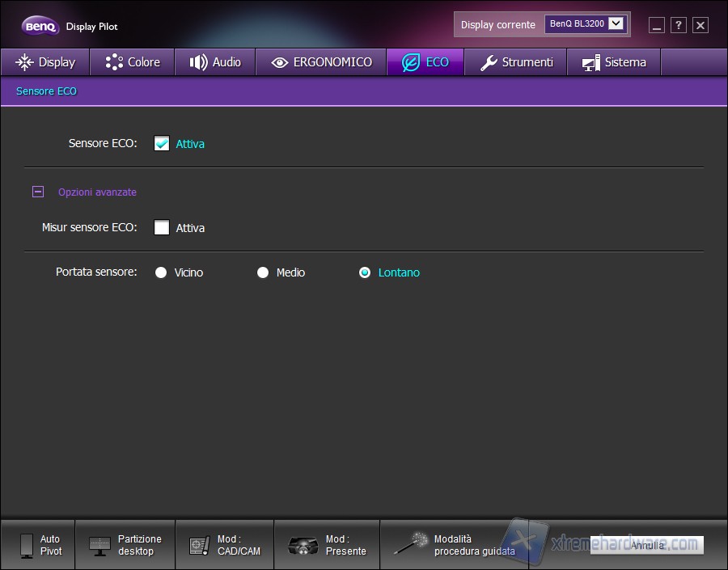Activate Mod: CAD/CAM picture mode
728x570 pixels.
tap(225, 545)
